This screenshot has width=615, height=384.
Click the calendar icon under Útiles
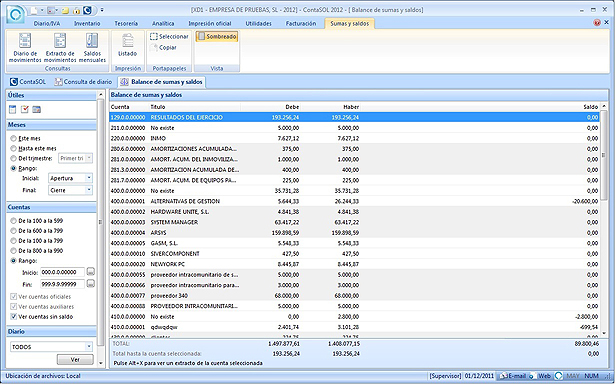tap(37, 109)
